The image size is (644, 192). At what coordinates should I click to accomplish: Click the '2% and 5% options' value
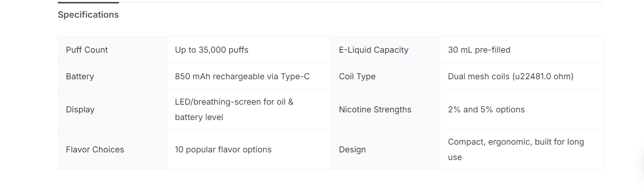486,110
